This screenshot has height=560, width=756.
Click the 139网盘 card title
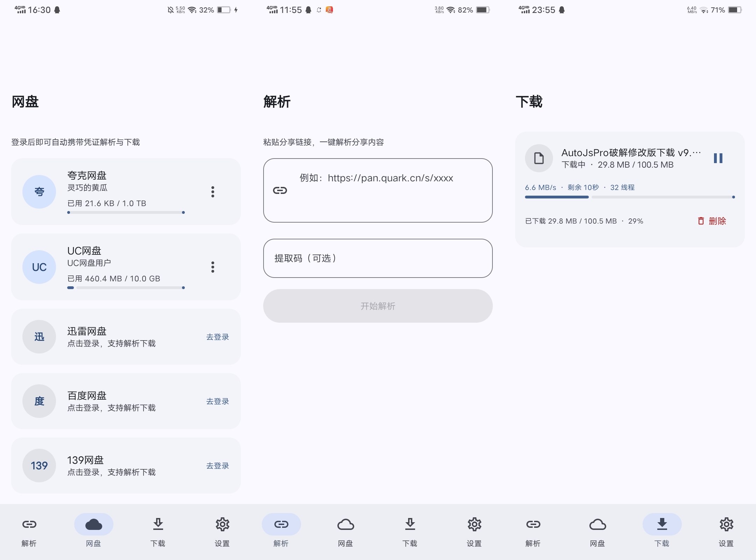[x=85, y=460]
